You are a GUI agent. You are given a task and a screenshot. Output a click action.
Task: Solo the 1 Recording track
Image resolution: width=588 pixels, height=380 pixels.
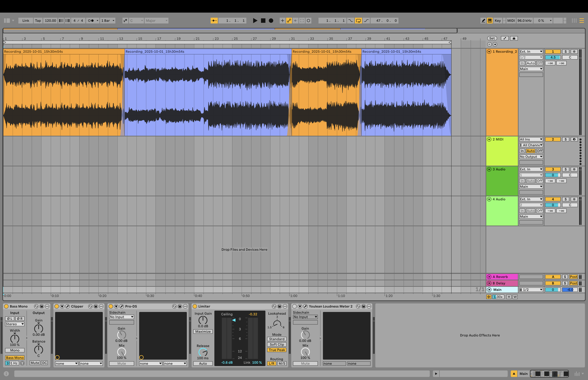566,52
